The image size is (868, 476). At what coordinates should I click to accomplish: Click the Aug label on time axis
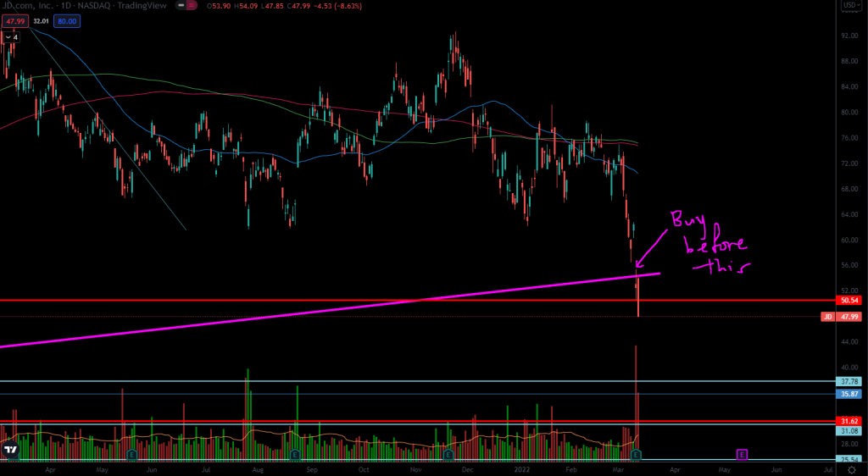point(258,469)
